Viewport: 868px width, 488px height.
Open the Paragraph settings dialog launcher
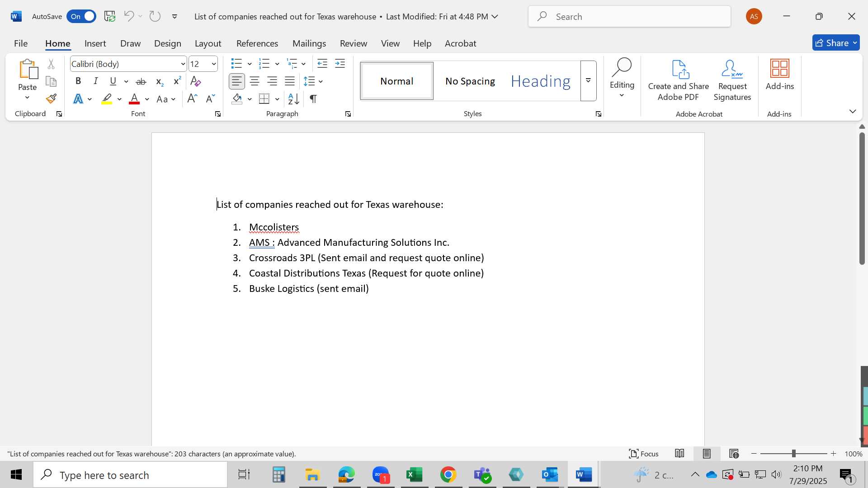[x=348, y=114]
